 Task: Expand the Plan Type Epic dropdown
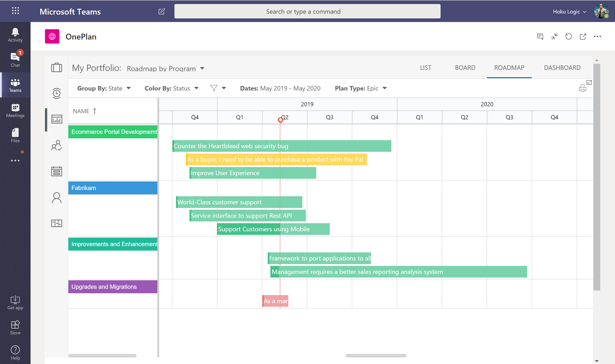click(x=384, y=88)
